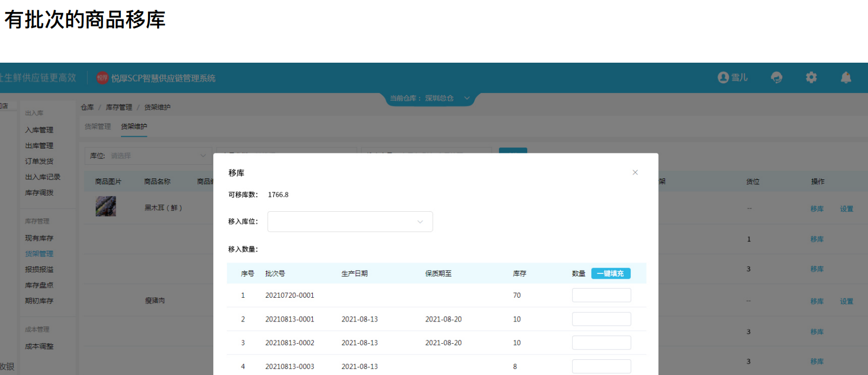Open the settings gear icon
This screenshot has width=868, height=375.
click(x=811, y=77)
